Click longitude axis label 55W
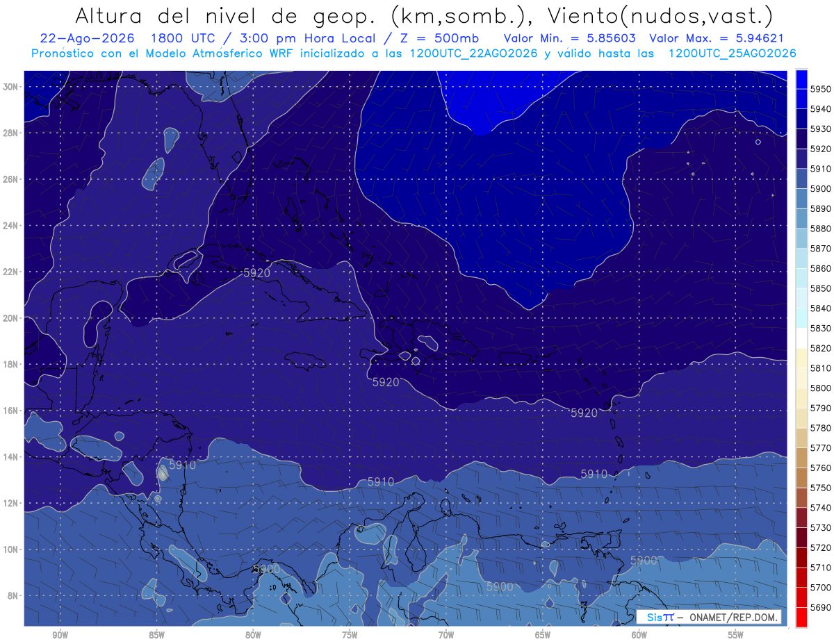Viewport: 834px width, 644px height. click(736, 636)
